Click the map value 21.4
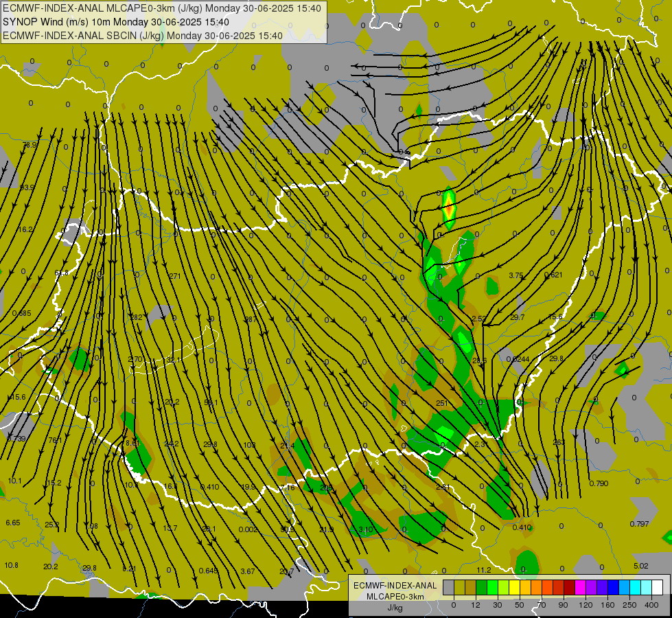 (287, 446)
